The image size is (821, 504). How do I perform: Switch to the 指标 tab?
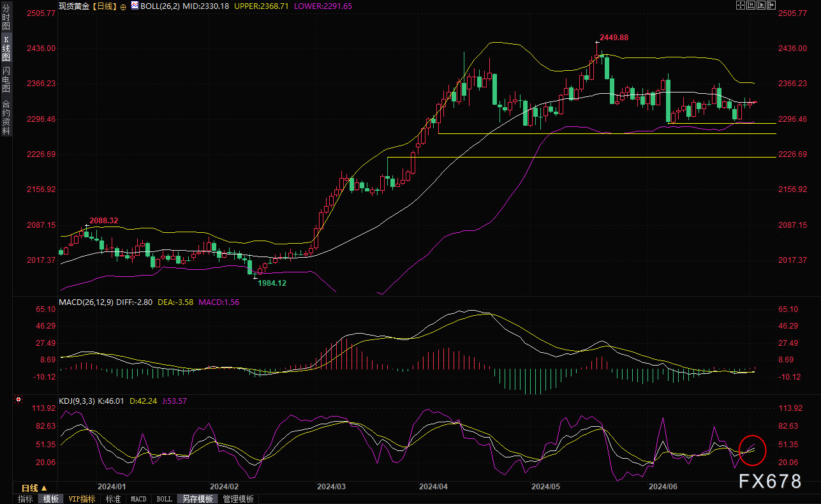coord(26,499)
